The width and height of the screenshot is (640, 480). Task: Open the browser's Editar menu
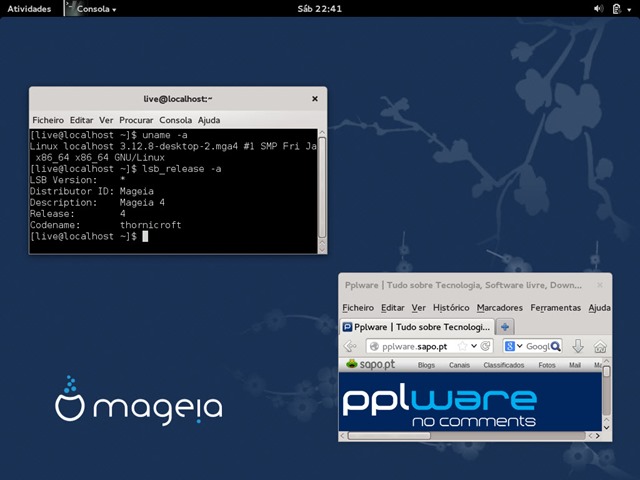tap(393, 308)
